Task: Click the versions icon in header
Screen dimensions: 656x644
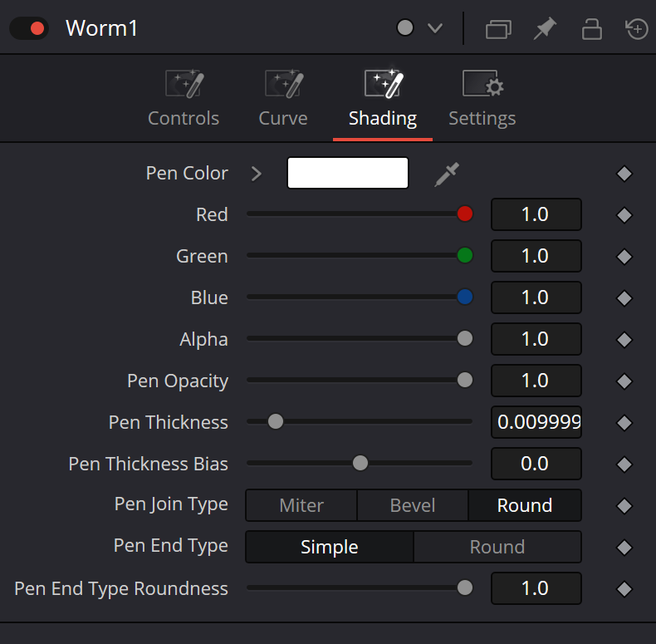Action: pyautogui.click(x=498, y=29)
